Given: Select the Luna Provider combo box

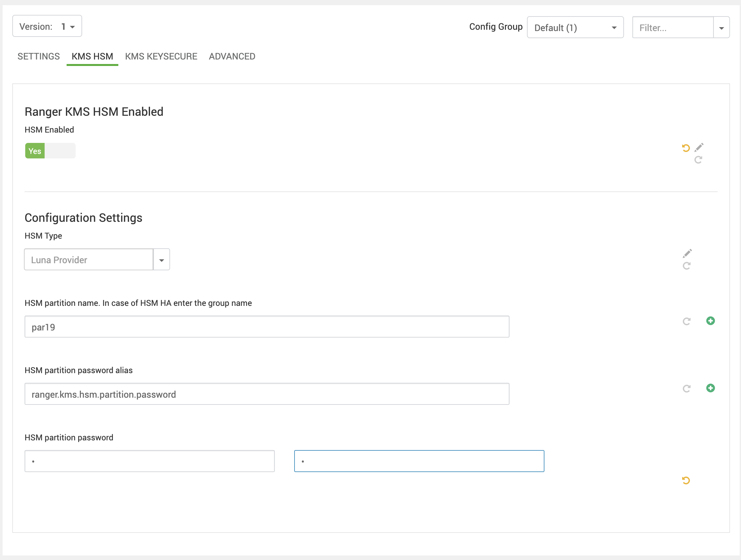Looking at the screenshot, I should coord(89,260).
